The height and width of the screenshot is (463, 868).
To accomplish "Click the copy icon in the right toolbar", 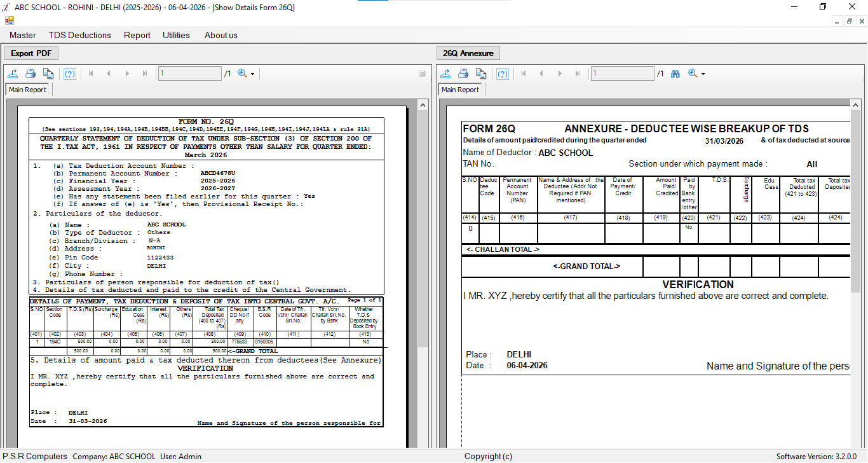I will [x=481, y=74].
